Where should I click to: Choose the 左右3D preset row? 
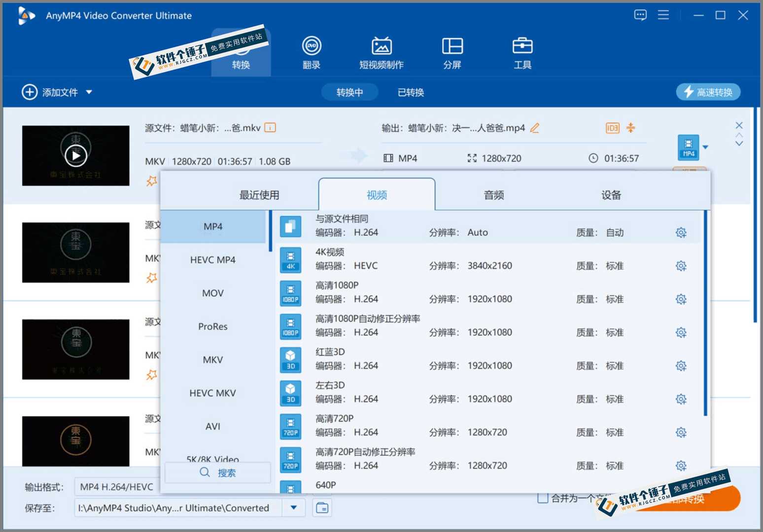(488, 392)
